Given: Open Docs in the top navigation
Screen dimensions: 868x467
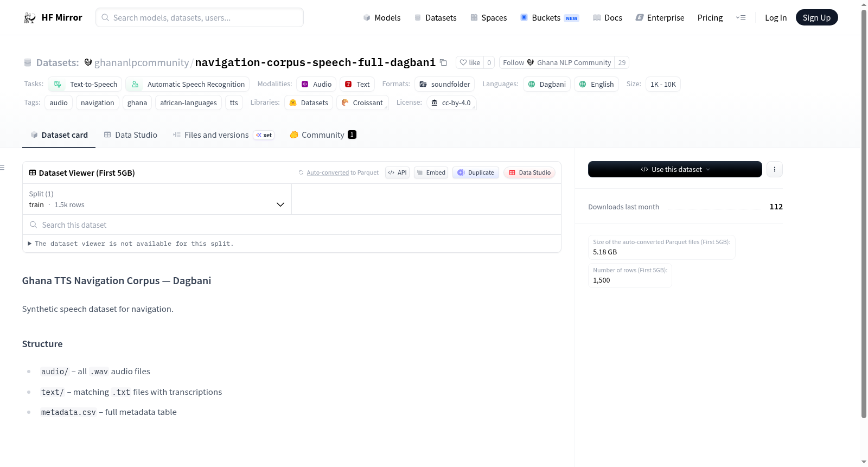Looking at the screenshot, I should coord(608,17).
